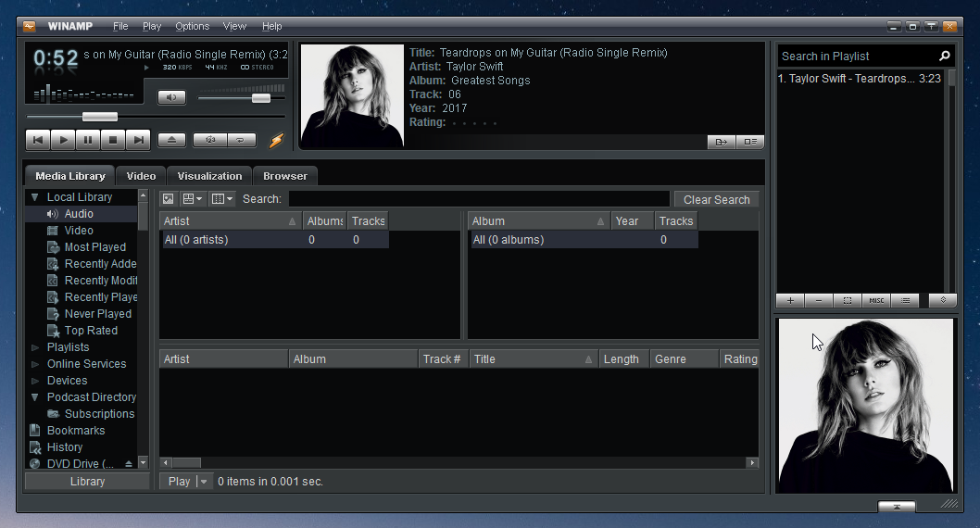Screen dimensions: 980x528
Task: Sort by the Artist column in artist pane
Action: [230, 221]
